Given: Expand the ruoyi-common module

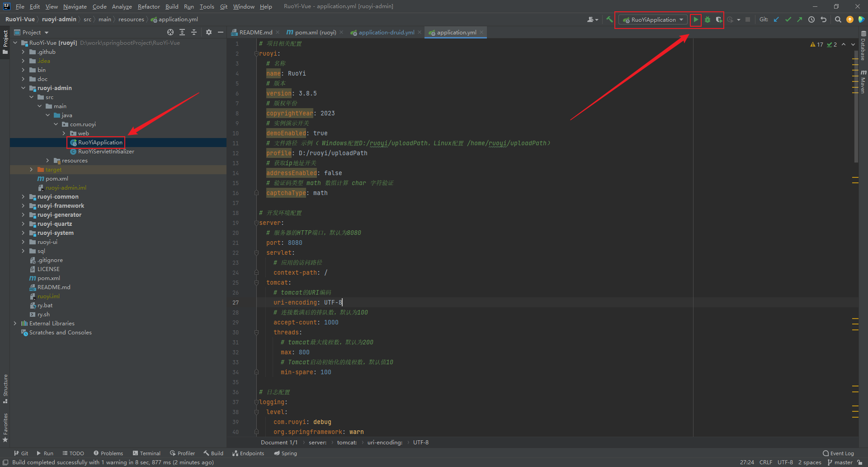Looking at the screenshot, I should click(23, 196).
